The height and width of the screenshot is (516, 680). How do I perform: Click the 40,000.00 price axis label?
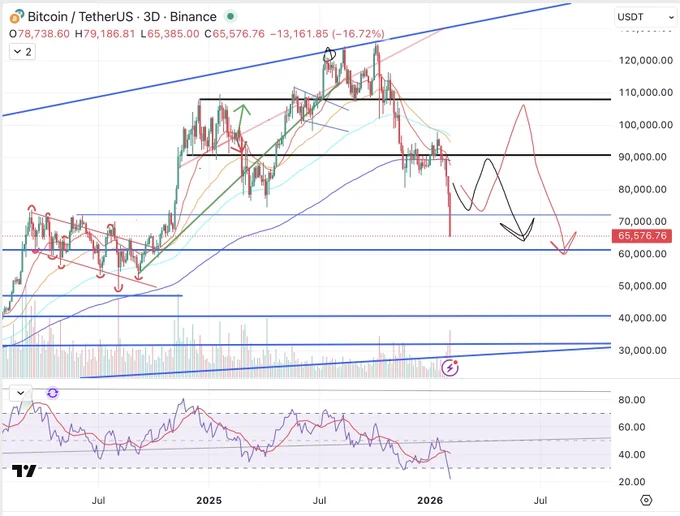(x=643, y=318)
